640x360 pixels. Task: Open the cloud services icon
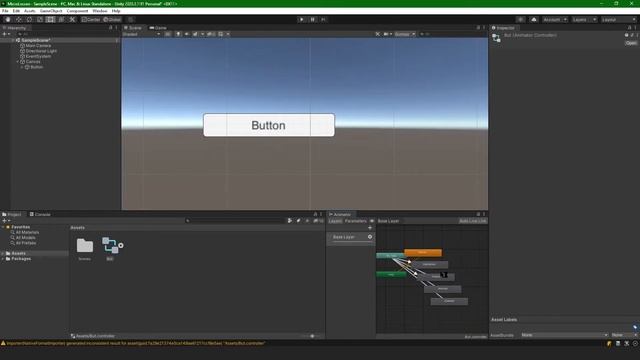534,20
